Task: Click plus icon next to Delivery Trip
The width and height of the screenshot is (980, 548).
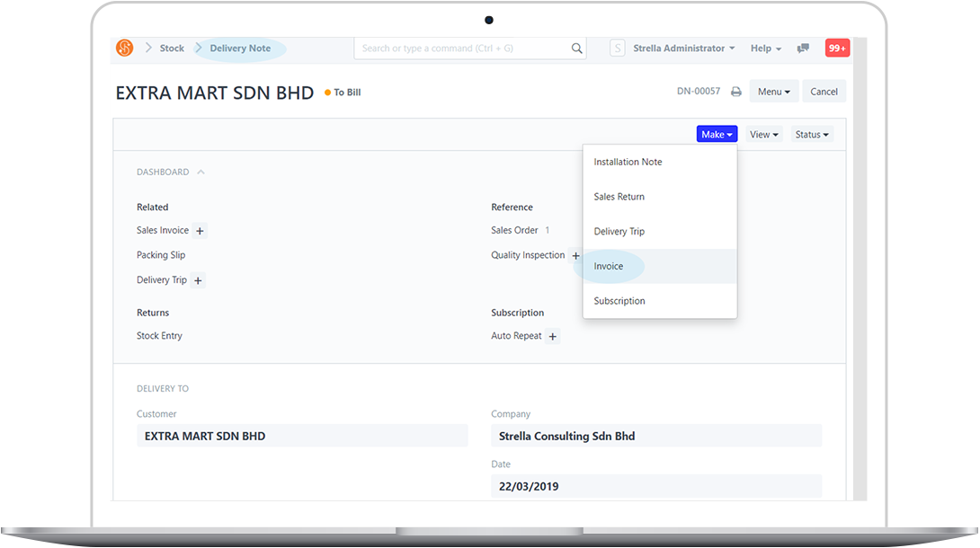Action: [x=198, y=280]
